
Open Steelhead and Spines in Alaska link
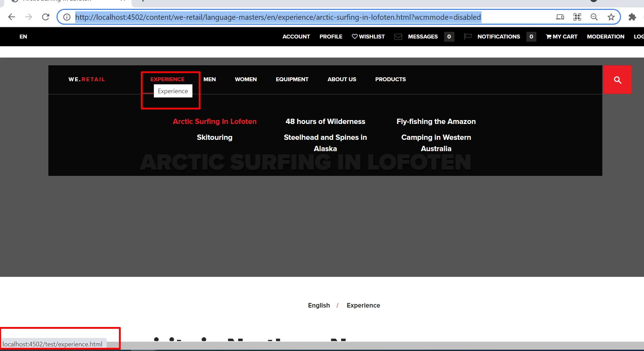[326, 143]
